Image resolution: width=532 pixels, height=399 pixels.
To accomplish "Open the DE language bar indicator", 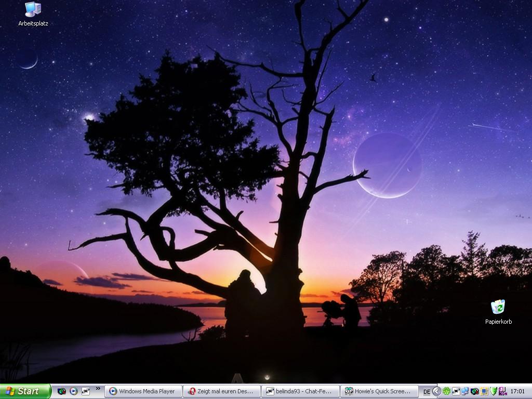I will tap(427, 392).
